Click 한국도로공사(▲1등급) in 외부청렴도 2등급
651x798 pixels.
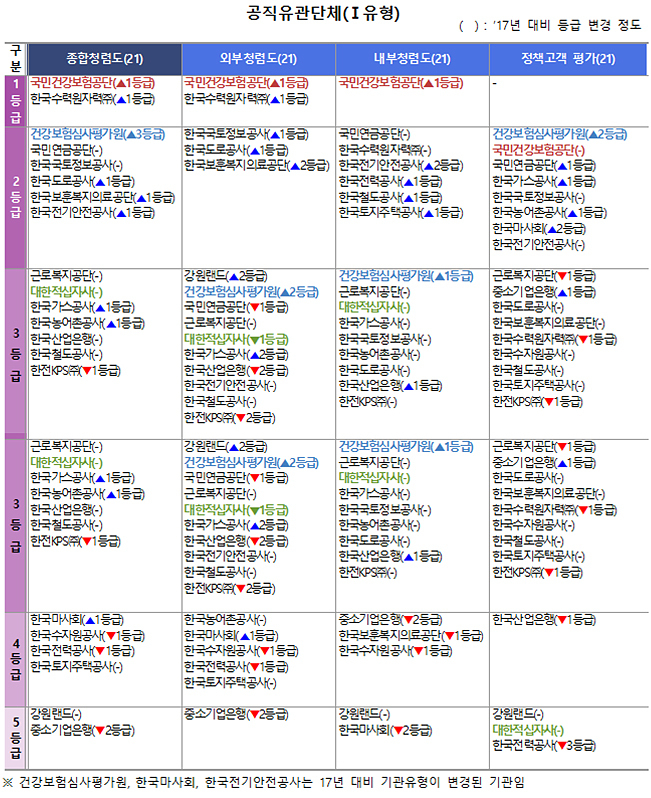(x=236, y=150)
